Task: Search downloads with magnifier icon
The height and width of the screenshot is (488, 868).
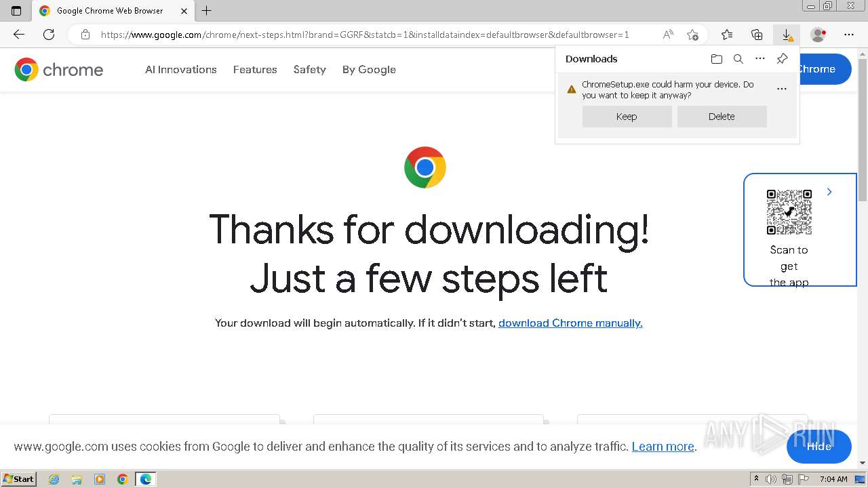Action: point(738,59)
